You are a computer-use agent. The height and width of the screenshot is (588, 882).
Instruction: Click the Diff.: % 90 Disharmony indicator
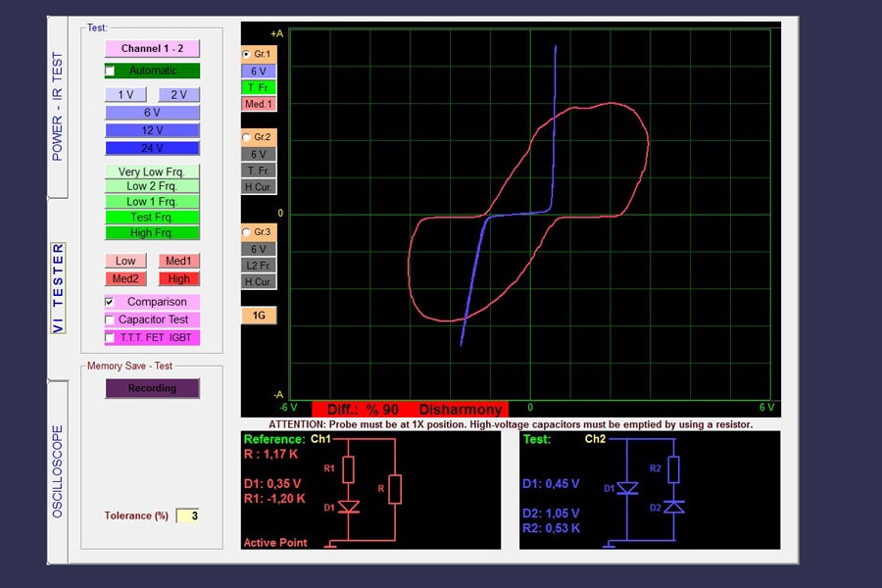(x=410, y=409)
